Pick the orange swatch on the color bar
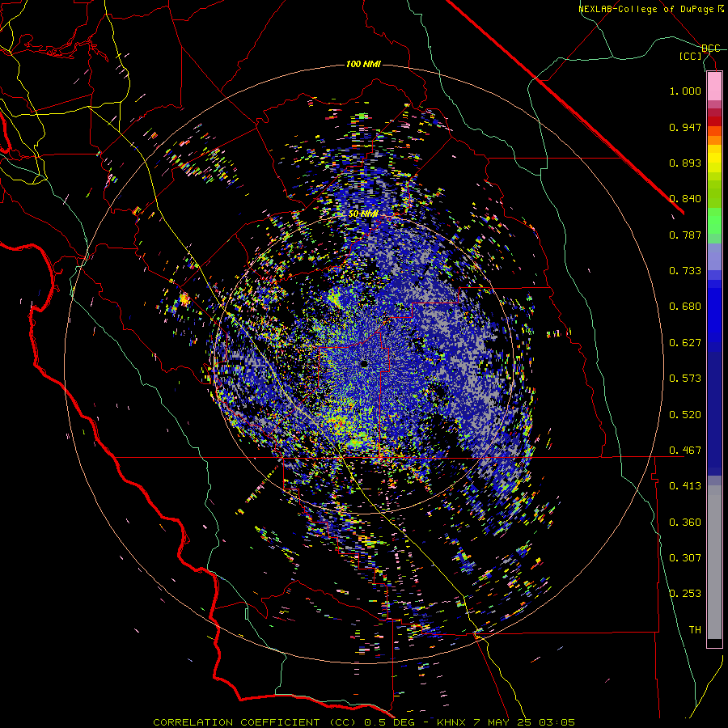The width and height of the screenshot is (728, 728). coord(714,140)
